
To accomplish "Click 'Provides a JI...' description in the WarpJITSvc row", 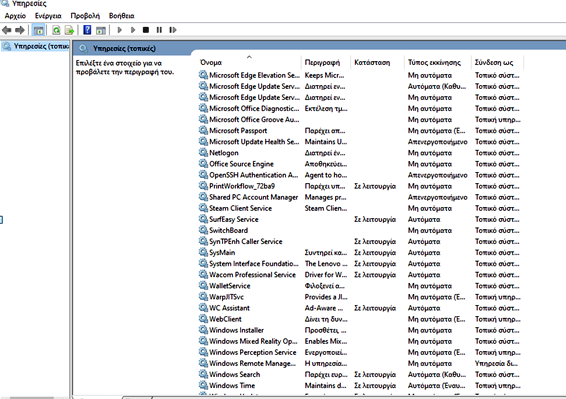I will pyautogui.click(x=326, y=297).
